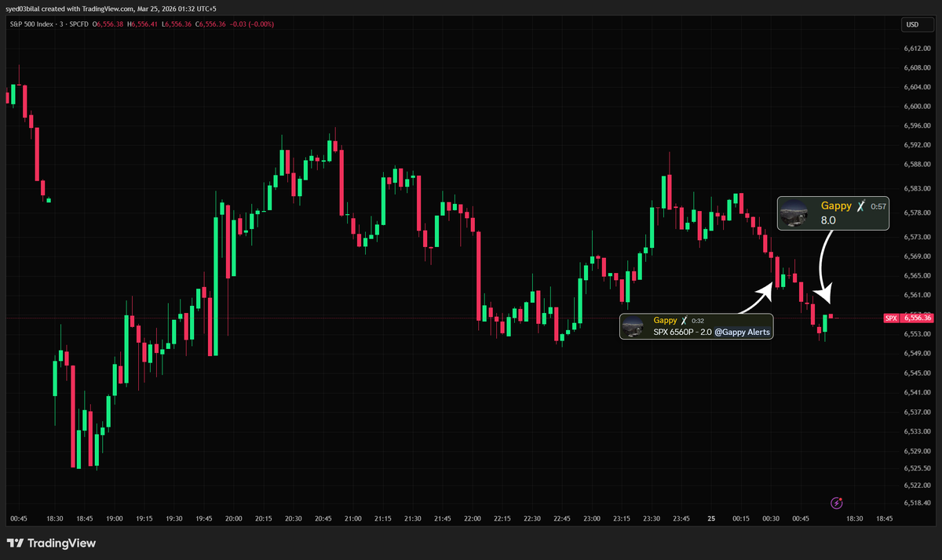Viewport: 942px width, 560px height.
Task: Click the purple lightning bolt icon
Action: [x=837, y=503]
